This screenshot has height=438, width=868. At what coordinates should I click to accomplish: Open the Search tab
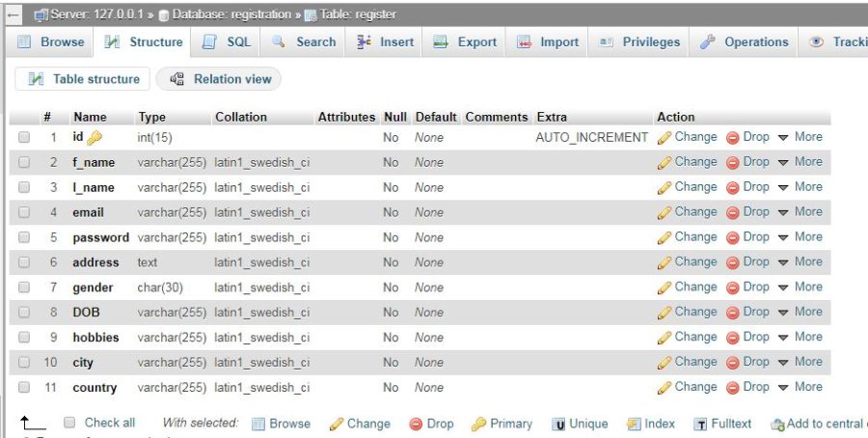click(x=304, y=42)
